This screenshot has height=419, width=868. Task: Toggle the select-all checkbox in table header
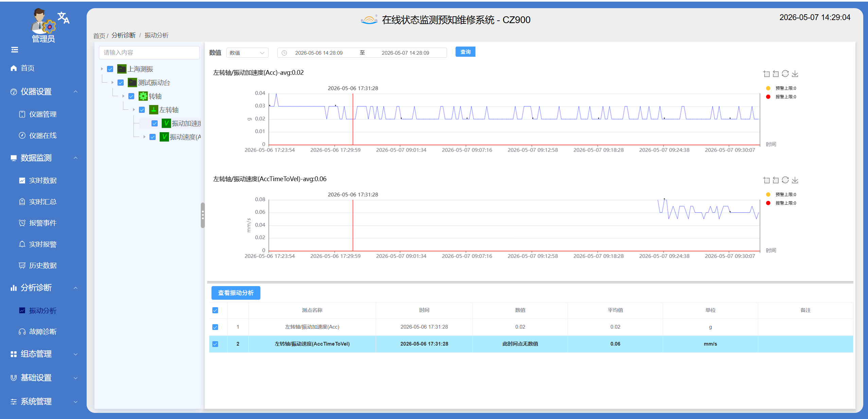pyautogui.click(x=215, y=310)
